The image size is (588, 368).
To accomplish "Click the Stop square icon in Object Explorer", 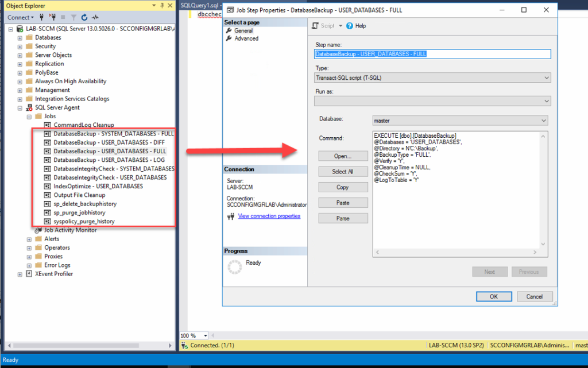I will (x=63, y=17).
